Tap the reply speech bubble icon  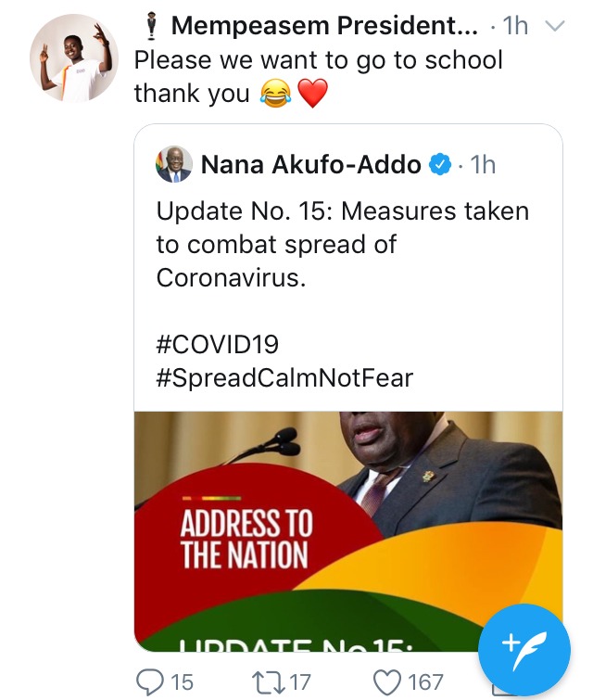tap(150, 682)
